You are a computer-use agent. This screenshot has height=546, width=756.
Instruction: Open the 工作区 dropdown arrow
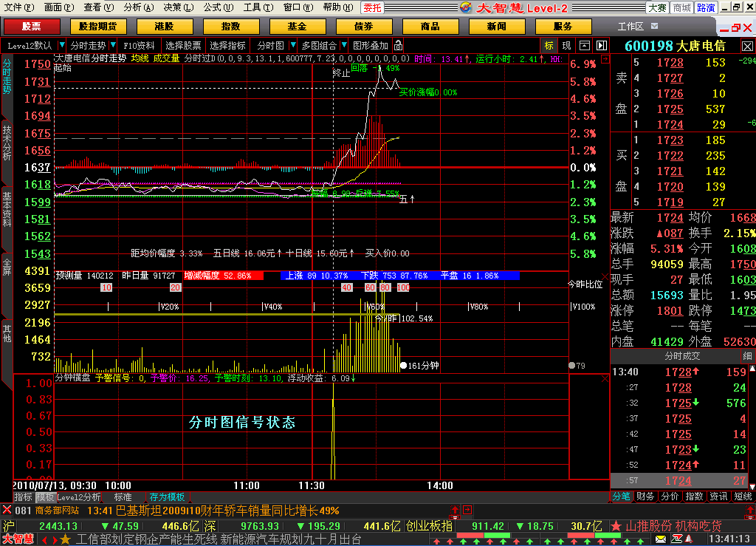click(x=654, y=26)
